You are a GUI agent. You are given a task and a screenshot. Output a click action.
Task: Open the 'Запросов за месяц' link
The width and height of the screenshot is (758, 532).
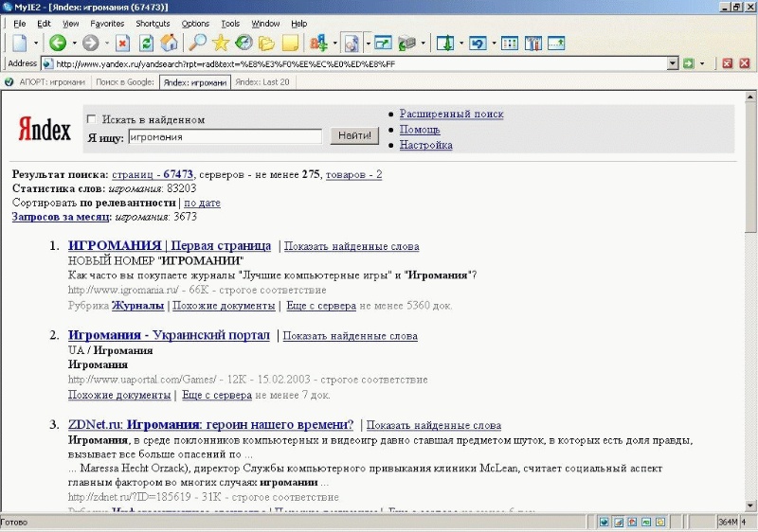pyautogui.click(x=61, y=216)
